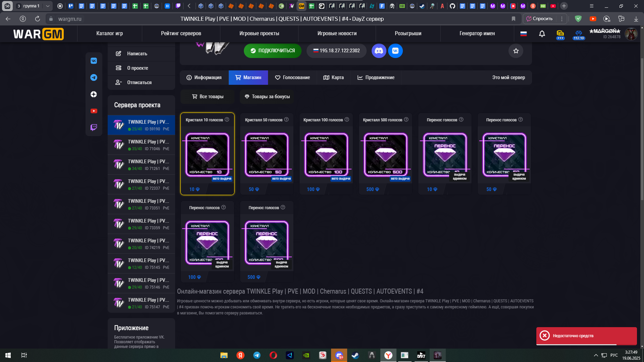Viewport: 644px width, 362px height.
Task: Click help icon next to Кристалл 10 голосов
Action: (227, 120)
